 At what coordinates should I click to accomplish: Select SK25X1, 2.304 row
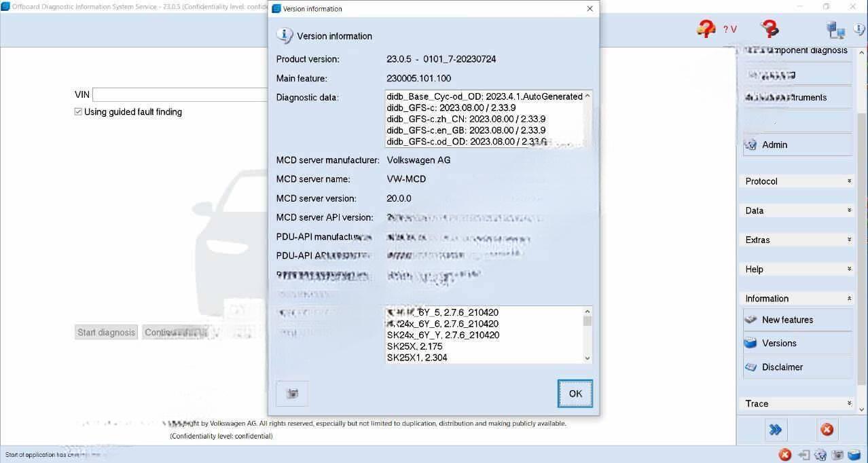tap(484, 357)
